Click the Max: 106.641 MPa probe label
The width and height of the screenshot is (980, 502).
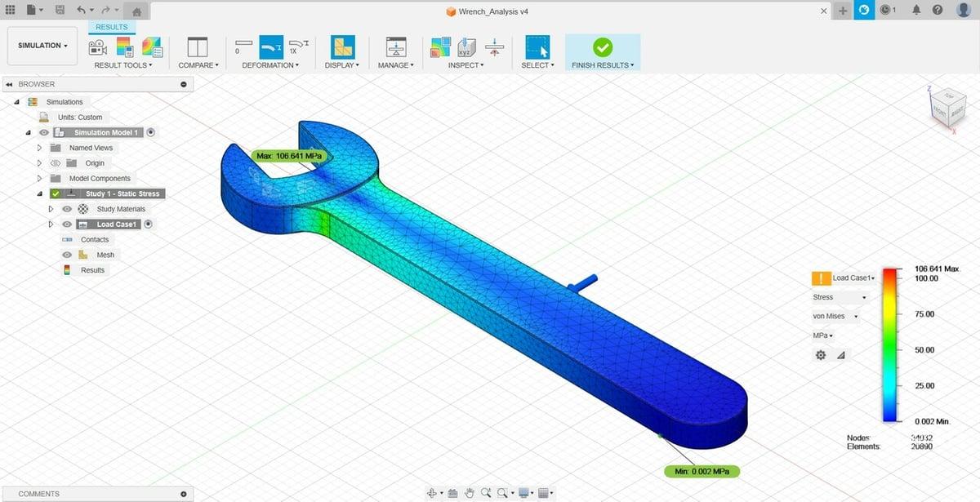288,156
